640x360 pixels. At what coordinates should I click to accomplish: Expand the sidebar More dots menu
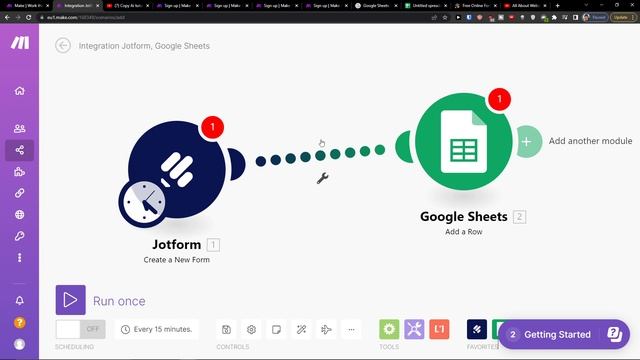[x=20, y=258]
